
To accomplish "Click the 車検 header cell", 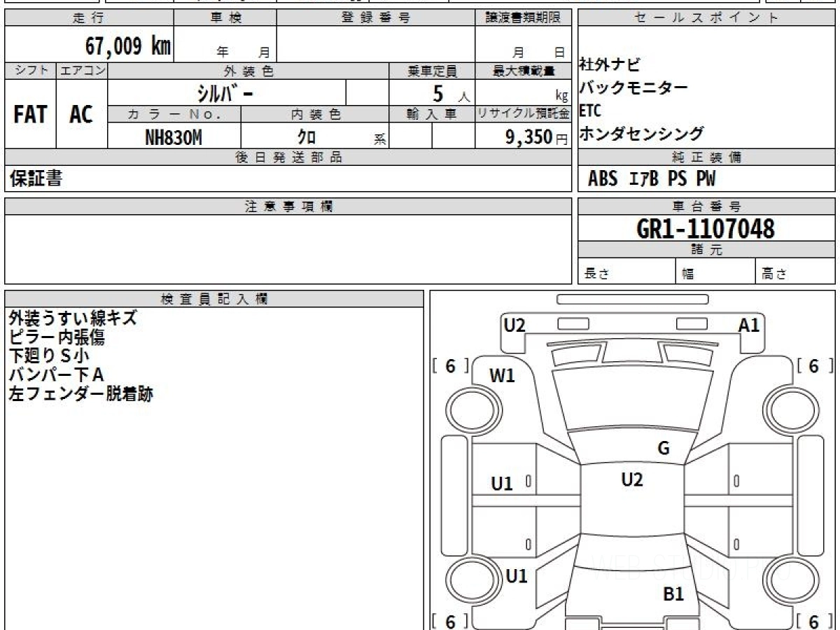I will pyautogui.click(x=225, y=18).
